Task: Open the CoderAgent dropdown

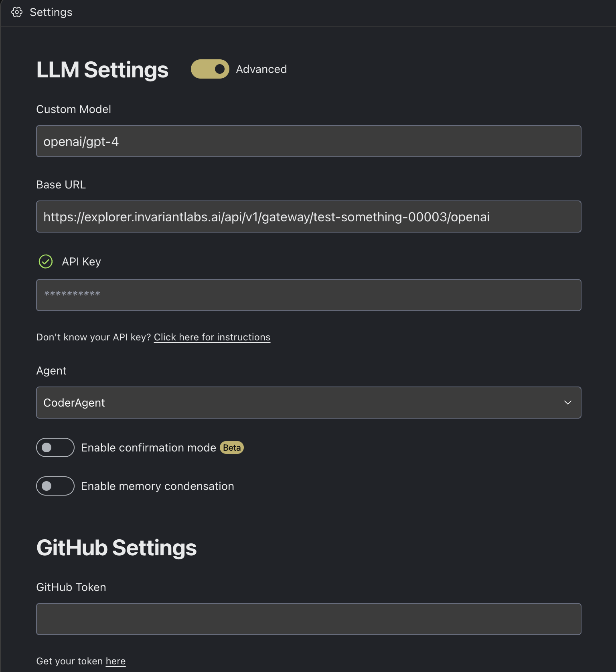Action: point(308,403)
